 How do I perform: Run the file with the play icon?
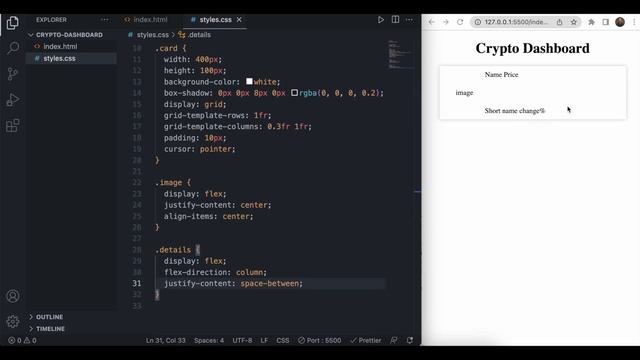click(380, 20)
